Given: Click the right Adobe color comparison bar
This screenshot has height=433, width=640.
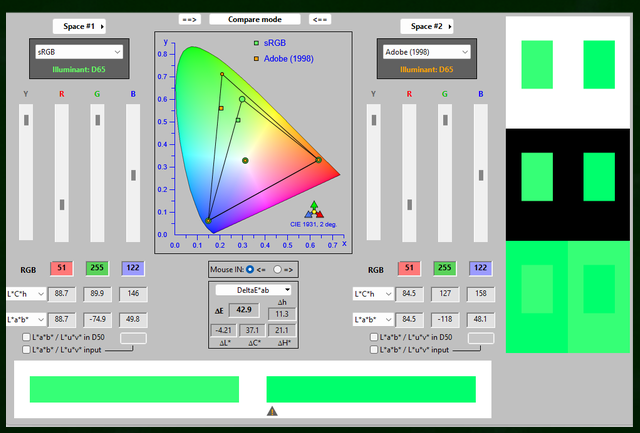Looking at the screenshot, I should [371, 389].
